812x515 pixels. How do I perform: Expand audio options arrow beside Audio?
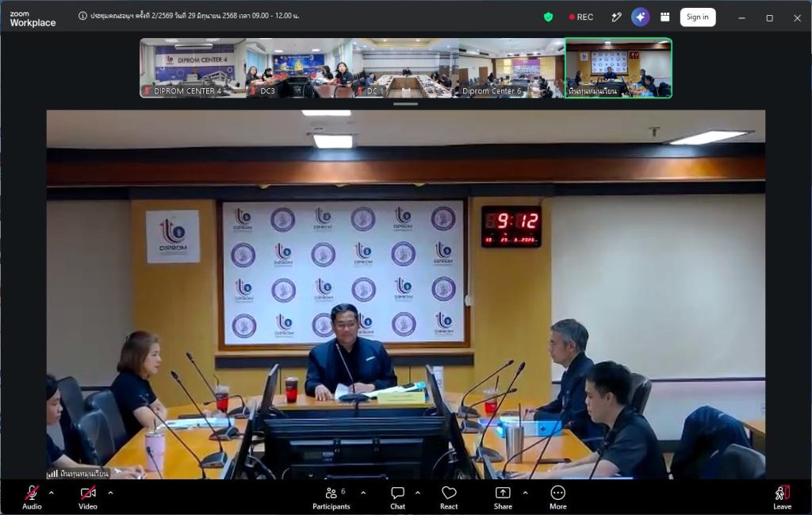coord(52,493)
